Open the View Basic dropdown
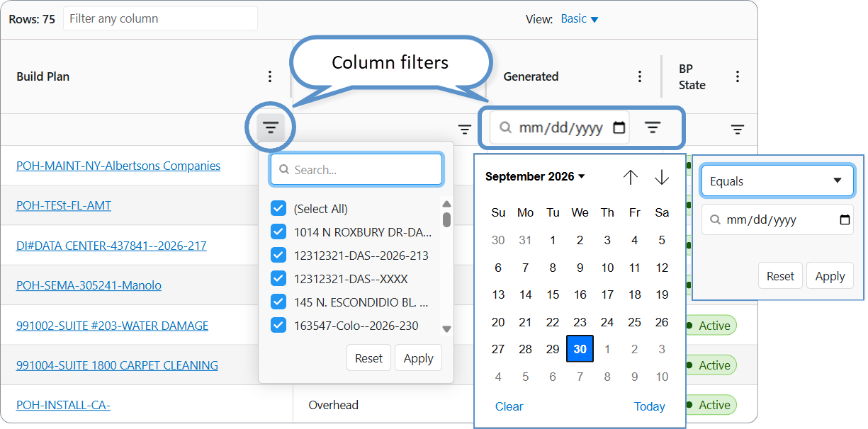This screenshot has height=429, width=868. (x=580, y=19)
